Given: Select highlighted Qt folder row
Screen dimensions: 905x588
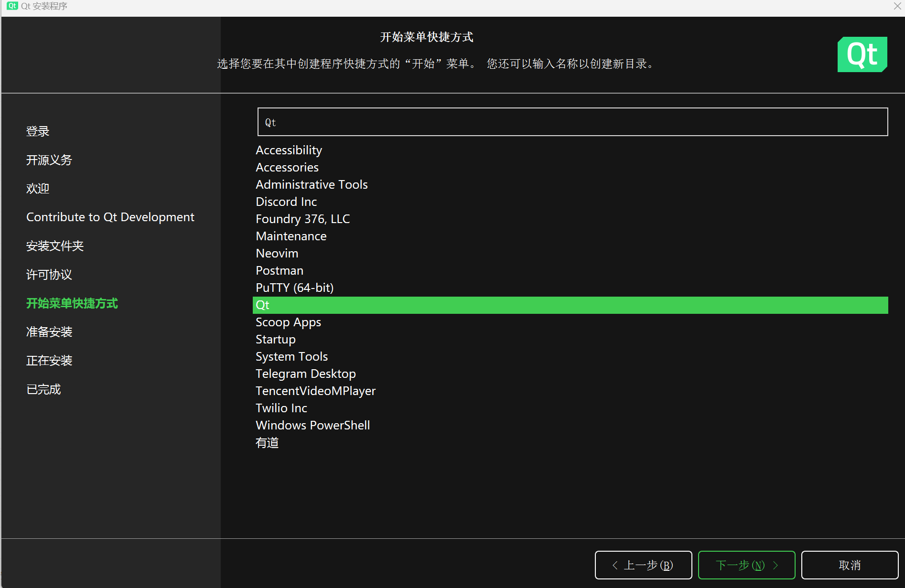Looking at the screenshot, I should pyautogui.click(x=570, y=305).
